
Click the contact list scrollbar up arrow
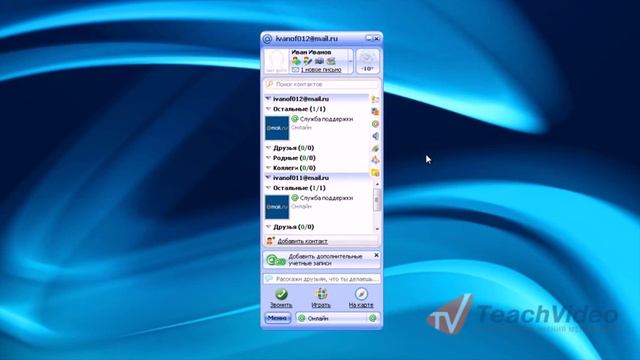click(377, 184)
